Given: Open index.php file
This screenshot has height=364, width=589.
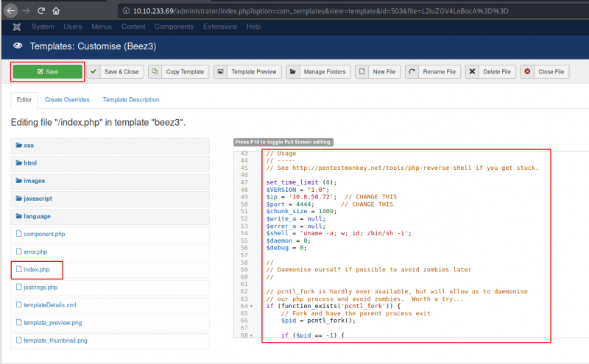Looking at the screenshot, I should (x=36, y=269).
